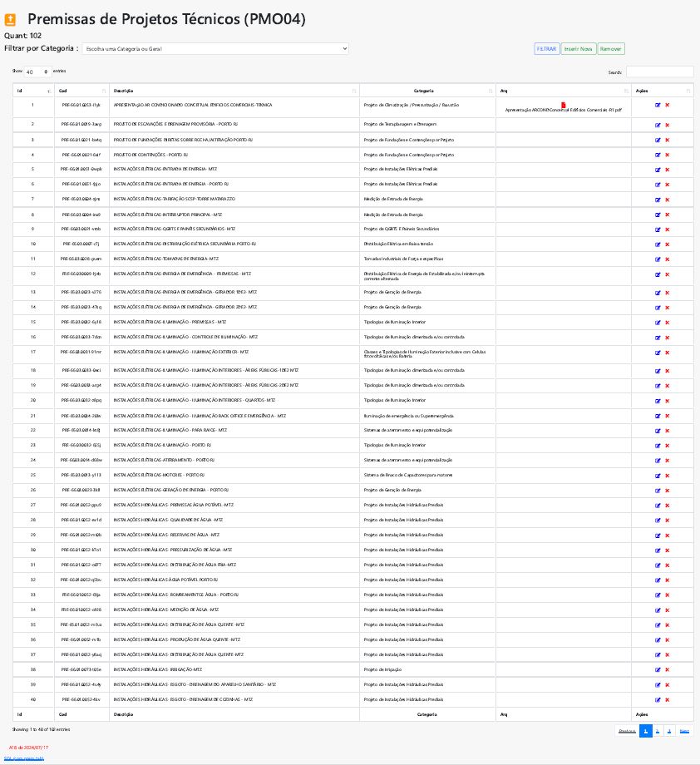Open the PDF file icon in row 1
The image size is (700, 765).
click(x=563, y=104)
